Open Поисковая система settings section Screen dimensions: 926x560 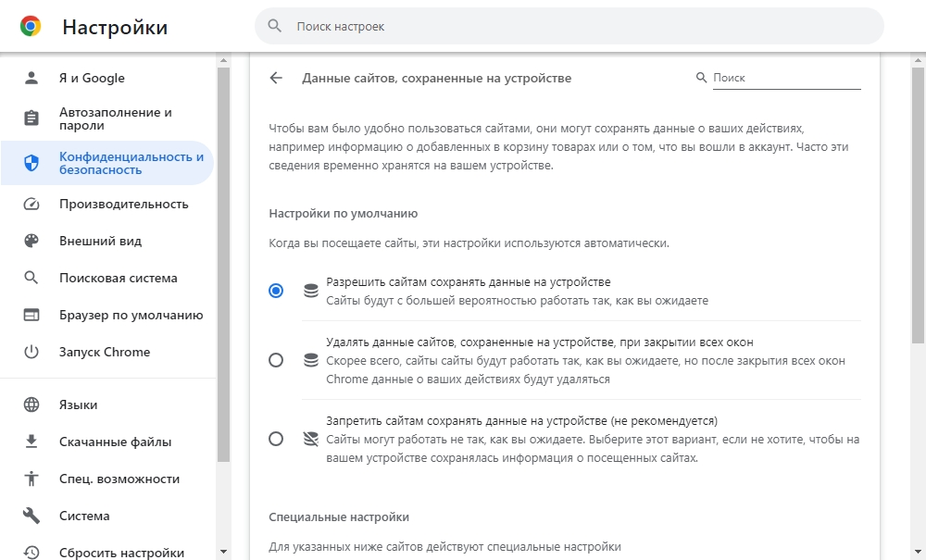[106, 278]
